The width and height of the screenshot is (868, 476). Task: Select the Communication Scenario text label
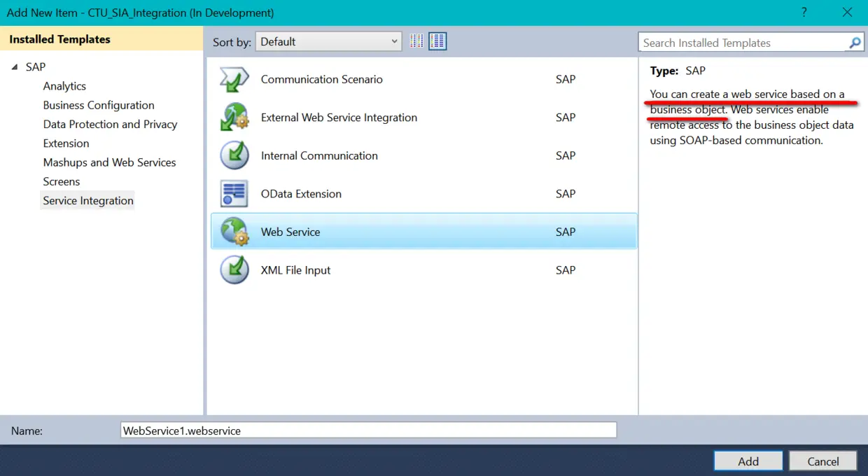(322, 79)
